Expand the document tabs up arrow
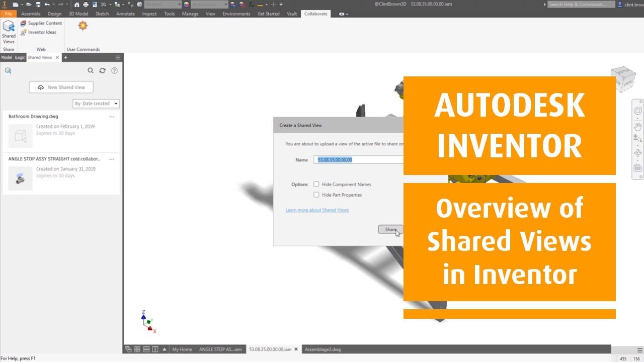 pos(164,349)
